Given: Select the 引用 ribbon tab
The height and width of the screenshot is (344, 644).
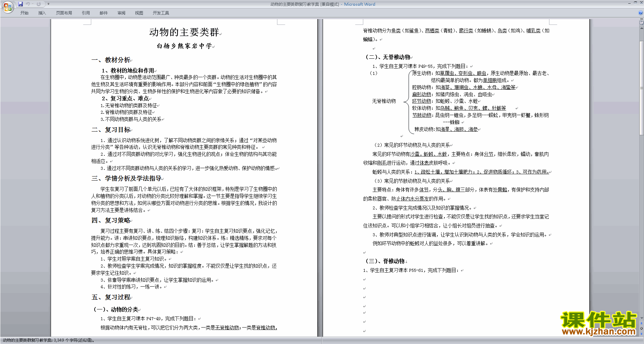Looking at the screenshot, I should 86,13.
